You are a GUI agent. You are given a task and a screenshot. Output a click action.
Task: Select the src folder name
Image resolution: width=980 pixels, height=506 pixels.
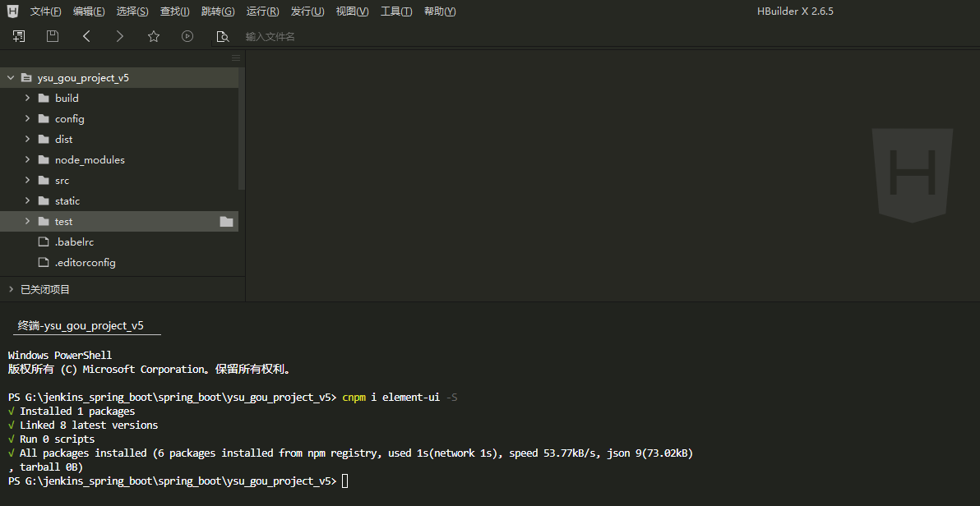tap(62, 181)
